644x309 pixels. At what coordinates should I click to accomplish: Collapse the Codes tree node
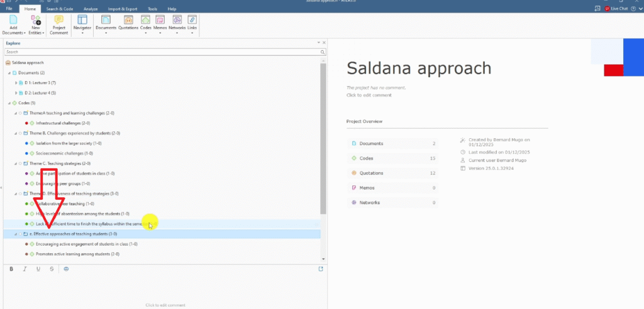[x=9, y=103]
